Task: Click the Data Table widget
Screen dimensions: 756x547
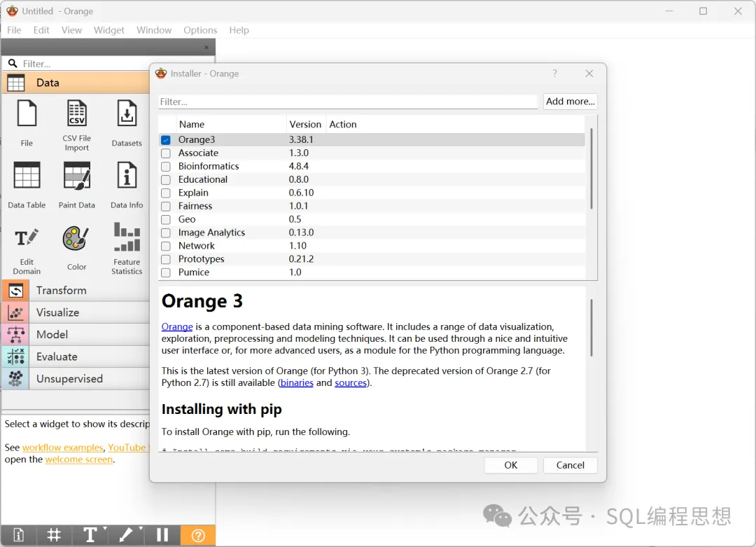Action: (27, 185)
